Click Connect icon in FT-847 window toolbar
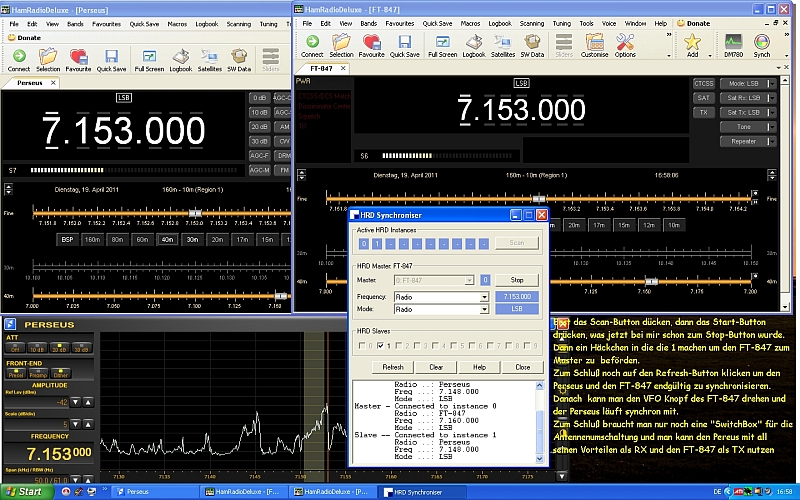 pos(312,41)
